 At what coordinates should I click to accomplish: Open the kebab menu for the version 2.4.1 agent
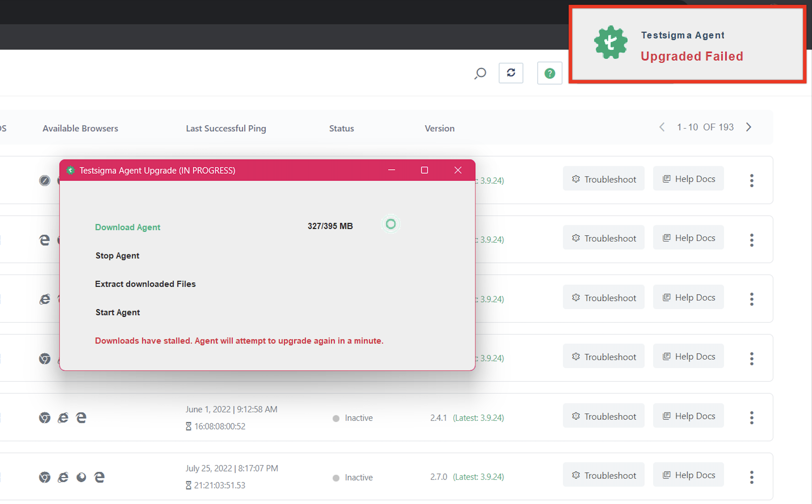click(x=751, y=417)
